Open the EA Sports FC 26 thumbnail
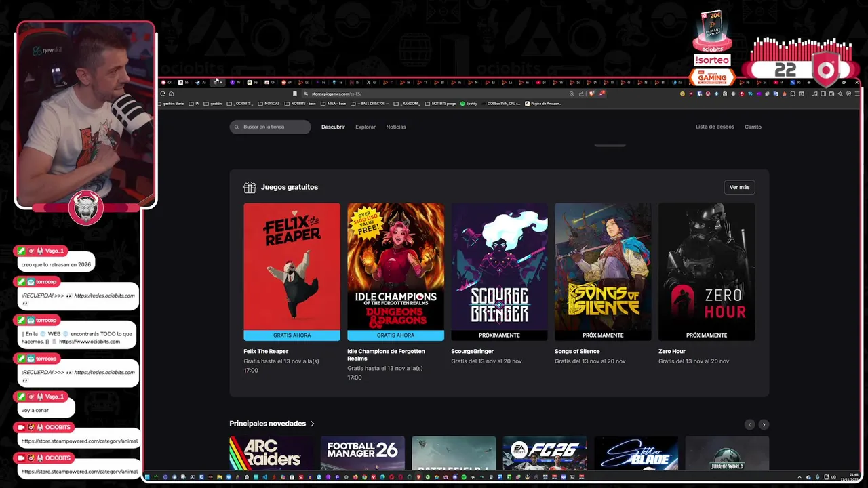Image resolution: width=868 pixels, height=488 pixels. click(x=545, y=453)
